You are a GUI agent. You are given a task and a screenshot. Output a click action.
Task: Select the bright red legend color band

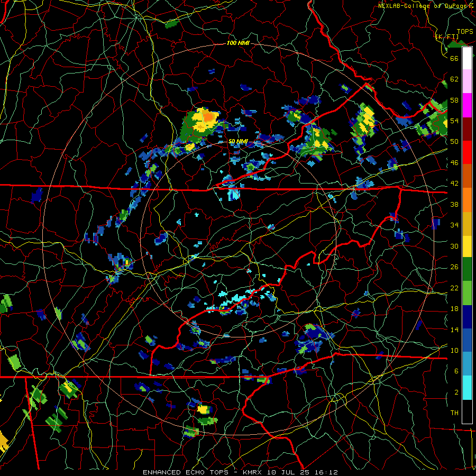click(467, 152)
